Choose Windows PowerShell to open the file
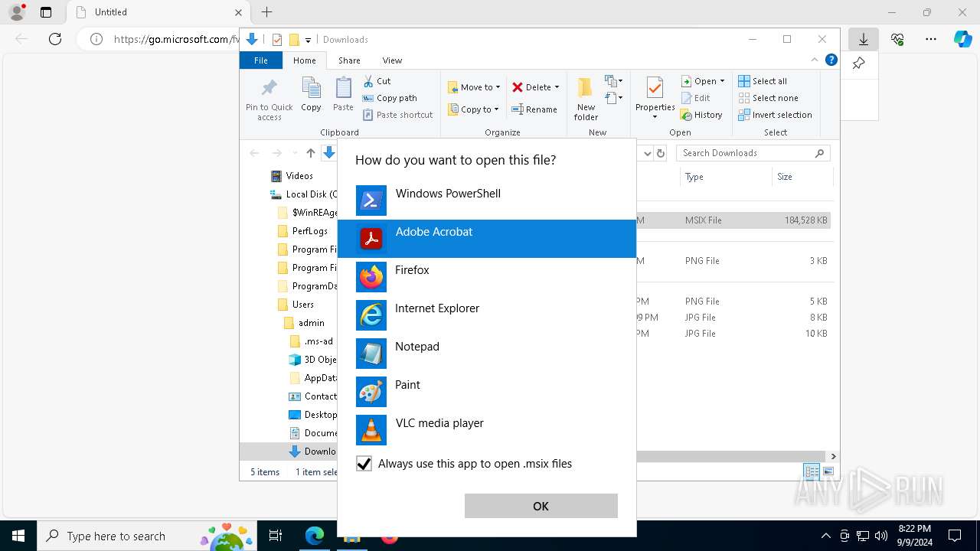Screen dimensions: 980x551 [x=487, y=201]
